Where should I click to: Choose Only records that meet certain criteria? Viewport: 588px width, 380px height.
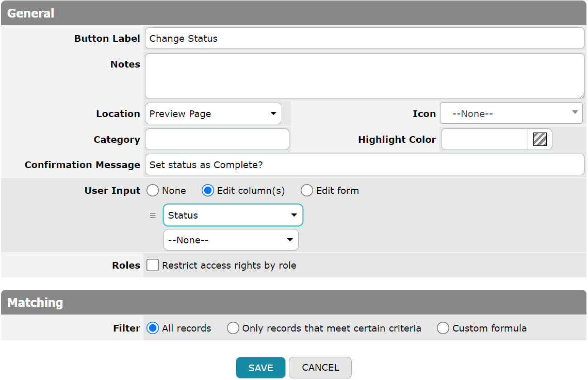pos(233,328)
